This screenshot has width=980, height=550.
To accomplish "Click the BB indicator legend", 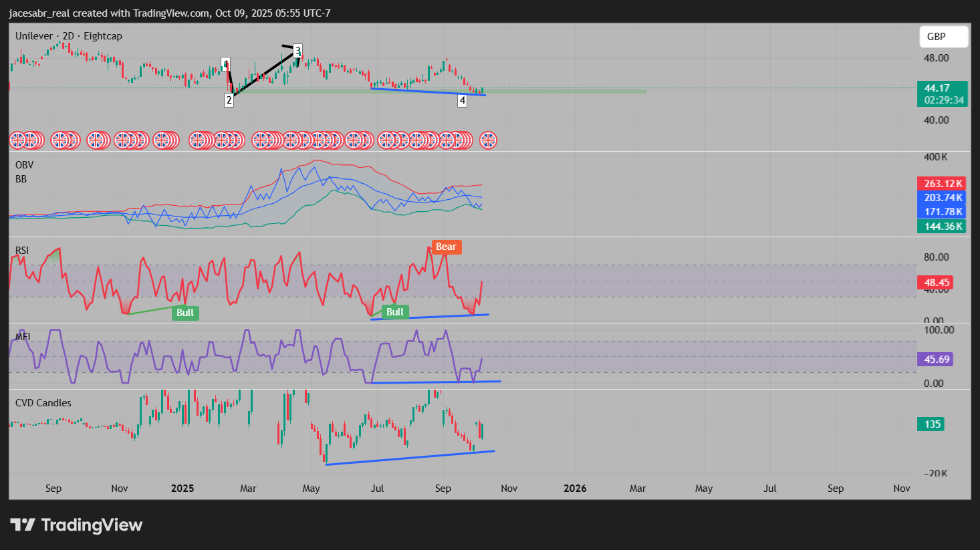I will click(x=21, y=179).
